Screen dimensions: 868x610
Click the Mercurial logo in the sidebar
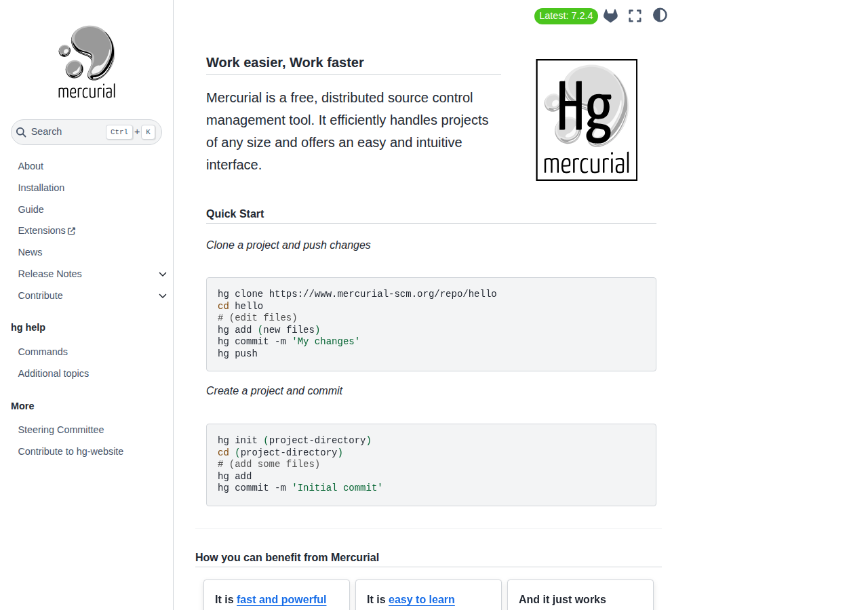point(87,62)
